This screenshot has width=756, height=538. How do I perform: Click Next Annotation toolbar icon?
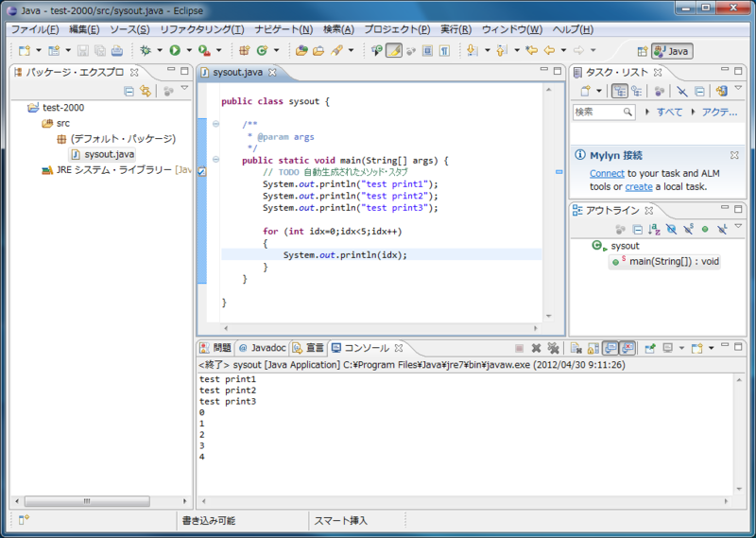tap(472, 50)
